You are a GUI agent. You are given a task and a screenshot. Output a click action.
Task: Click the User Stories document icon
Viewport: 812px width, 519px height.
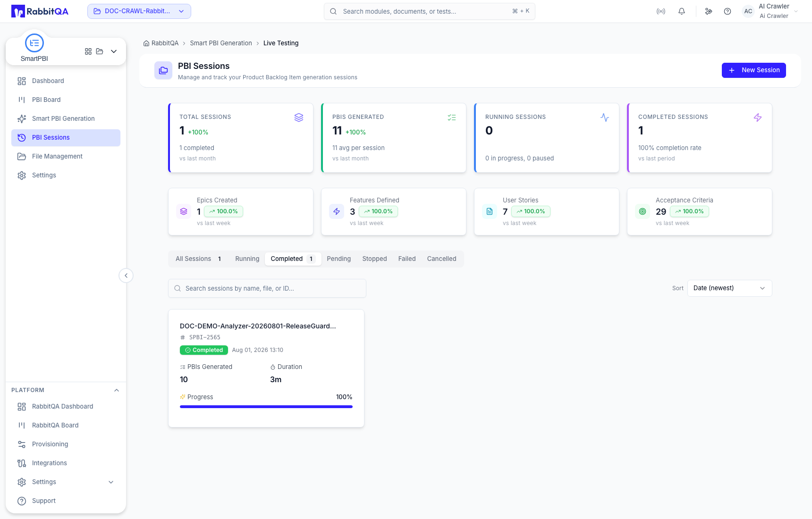tap(490, 211)
